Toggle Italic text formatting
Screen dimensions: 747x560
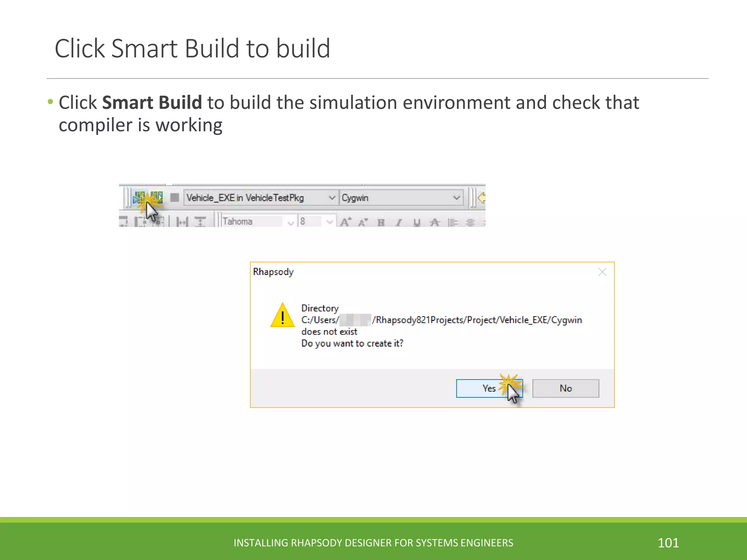pos(399,222)
